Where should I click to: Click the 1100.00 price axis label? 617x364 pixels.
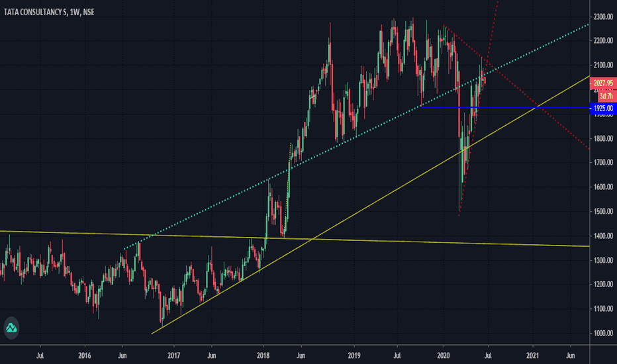tap(604, 308)
